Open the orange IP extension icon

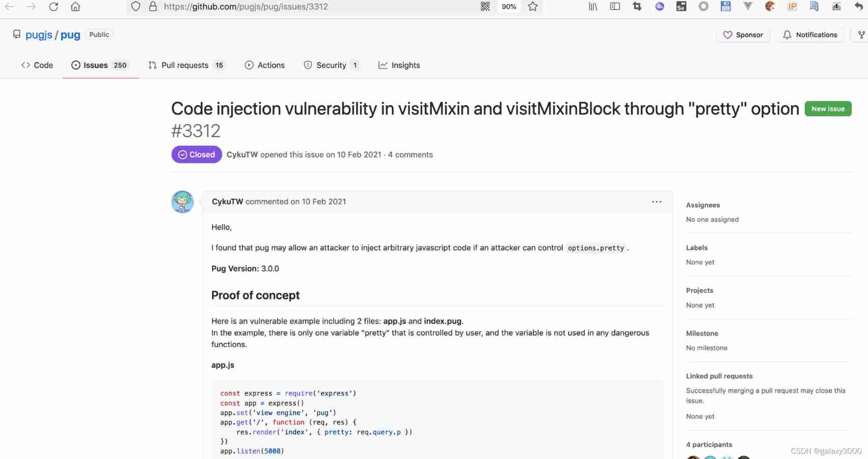point(792,7)
